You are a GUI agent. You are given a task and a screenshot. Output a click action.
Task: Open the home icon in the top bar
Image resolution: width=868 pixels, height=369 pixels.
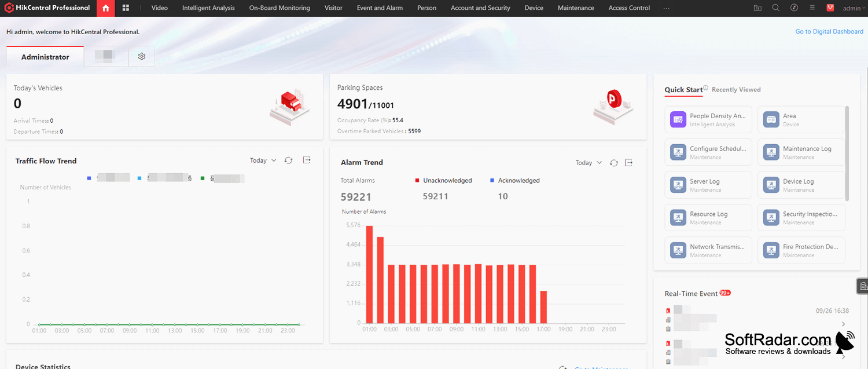click(105, 8)
